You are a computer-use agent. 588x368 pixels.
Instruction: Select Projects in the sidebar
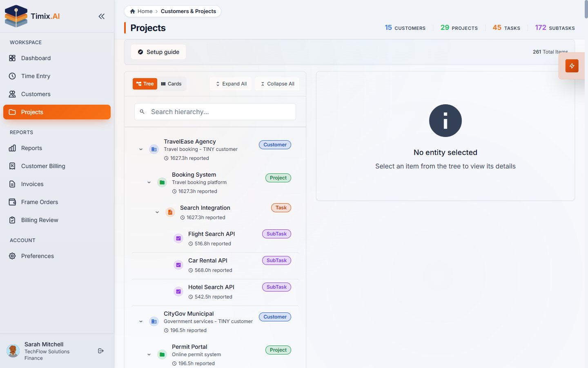[57, 112]
